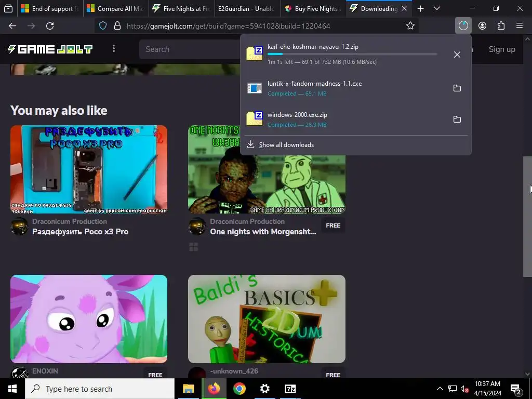Open the -unknown_426 developer link
The height and width of the screenshot is (399, 532).
[234, 371]
